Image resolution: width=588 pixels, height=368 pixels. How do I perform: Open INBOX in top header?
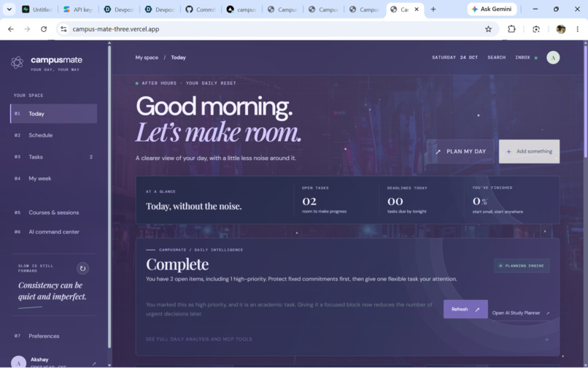pyautogui.click(x=522, y=58)
